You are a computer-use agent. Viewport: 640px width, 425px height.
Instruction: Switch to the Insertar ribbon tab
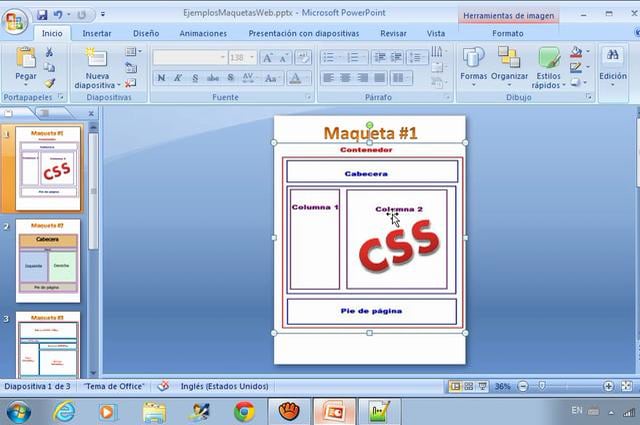97,33
